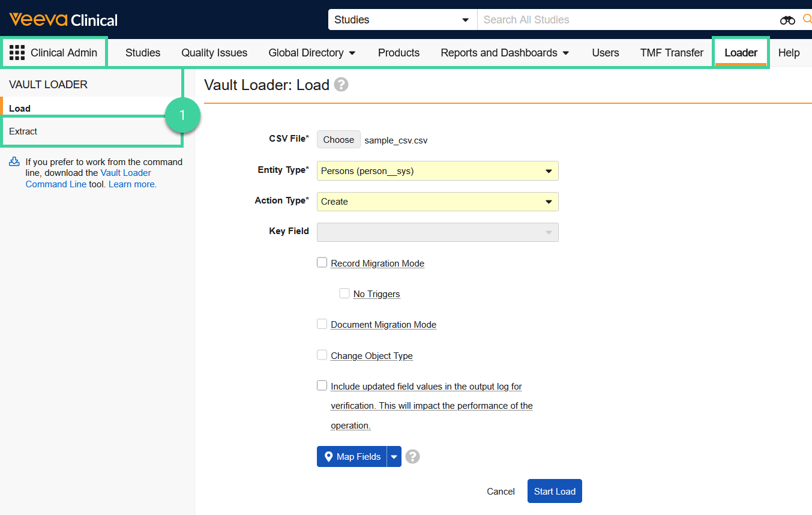Expand the Action Type dropdown
Screen dimensions: 812x515
(438, 202)
